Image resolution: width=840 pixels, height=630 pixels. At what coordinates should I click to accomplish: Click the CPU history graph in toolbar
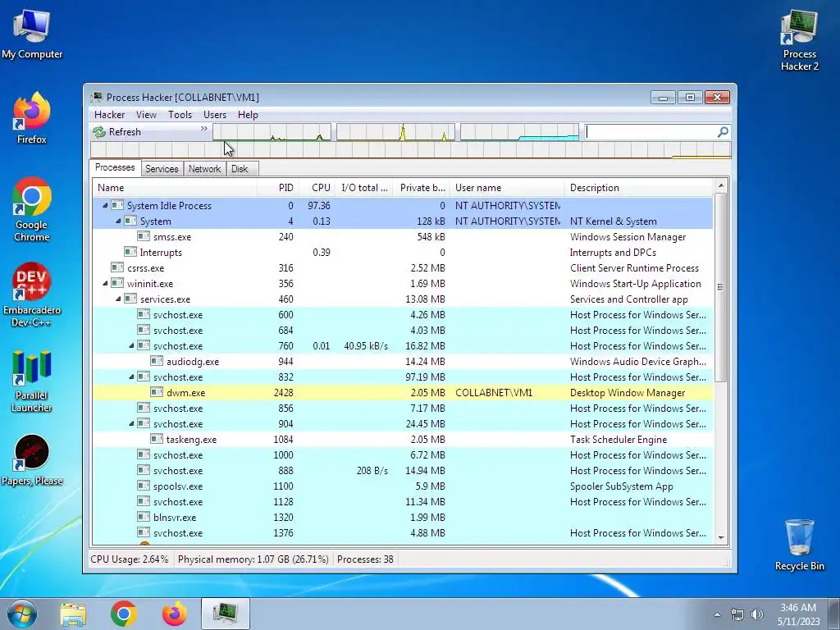click(x=272, y=132)
